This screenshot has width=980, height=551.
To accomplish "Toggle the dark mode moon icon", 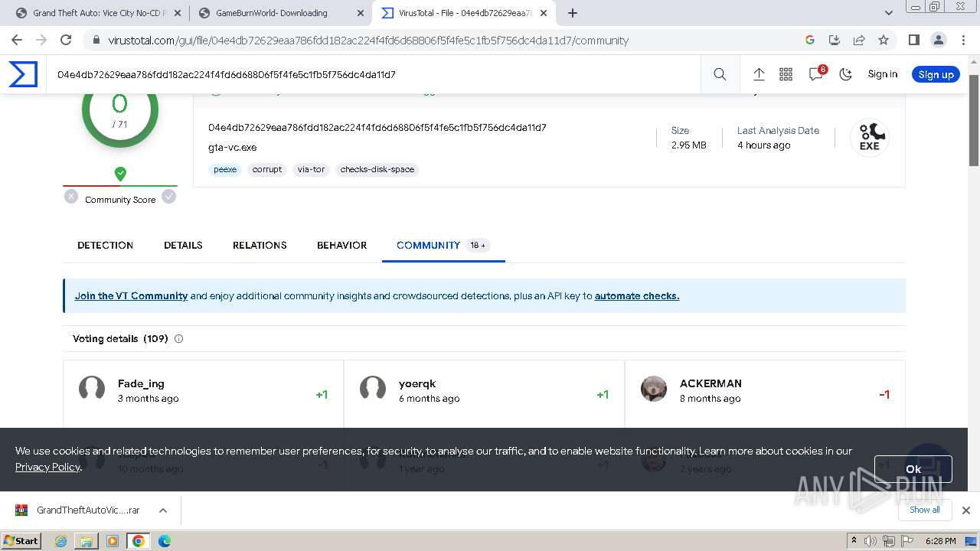I will point(845,74).
